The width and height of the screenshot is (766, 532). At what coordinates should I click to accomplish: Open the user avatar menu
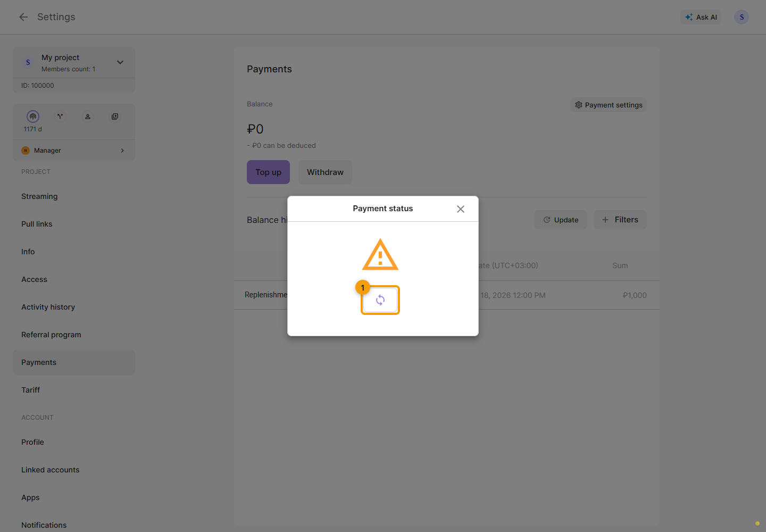[742, 17]
